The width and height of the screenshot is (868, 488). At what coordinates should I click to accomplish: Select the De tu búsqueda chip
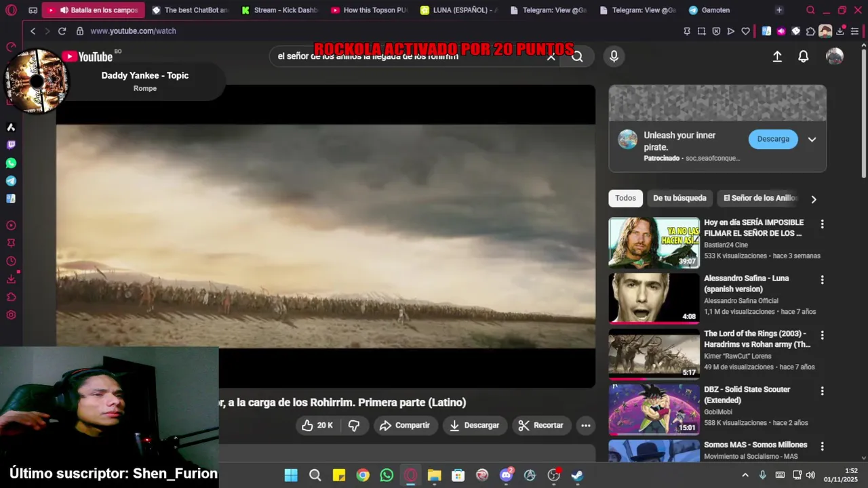pos(679,198)
